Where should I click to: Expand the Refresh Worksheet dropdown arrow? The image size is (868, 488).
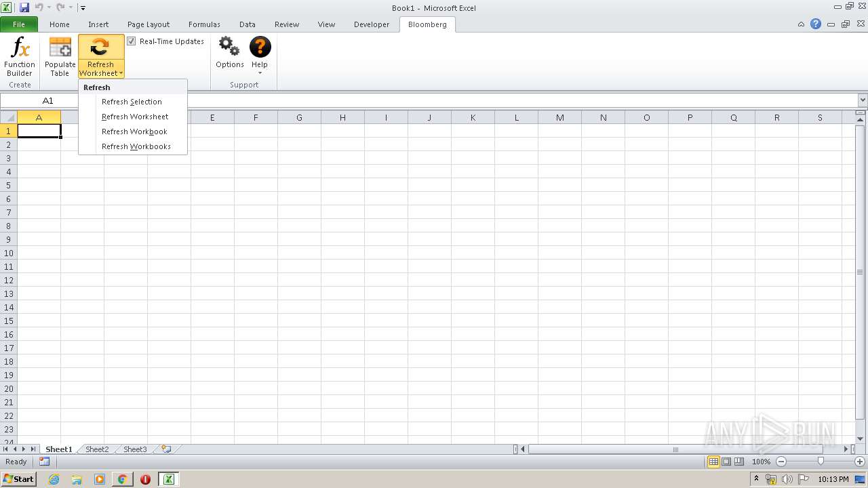[121, 73]
